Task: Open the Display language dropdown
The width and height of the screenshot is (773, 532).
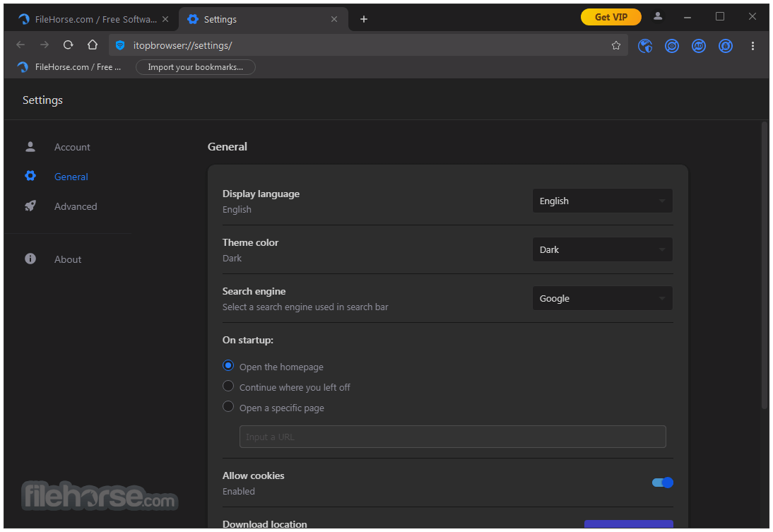Action: pos(603,201)
